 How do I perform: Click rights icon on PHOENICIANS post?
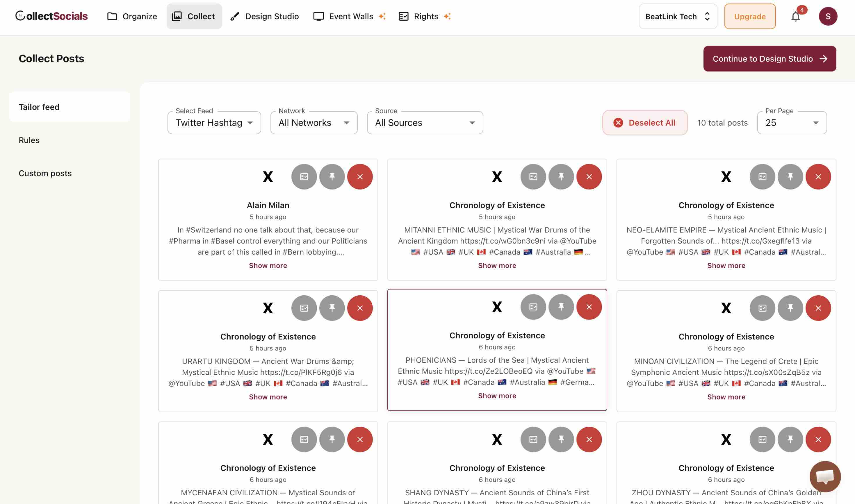pyautogui.click(x=533, y=307)
